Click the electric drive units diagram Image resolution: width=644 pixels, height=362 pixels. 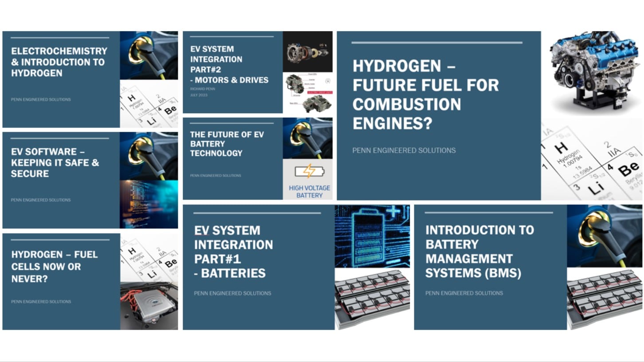[x=307, y=93]
